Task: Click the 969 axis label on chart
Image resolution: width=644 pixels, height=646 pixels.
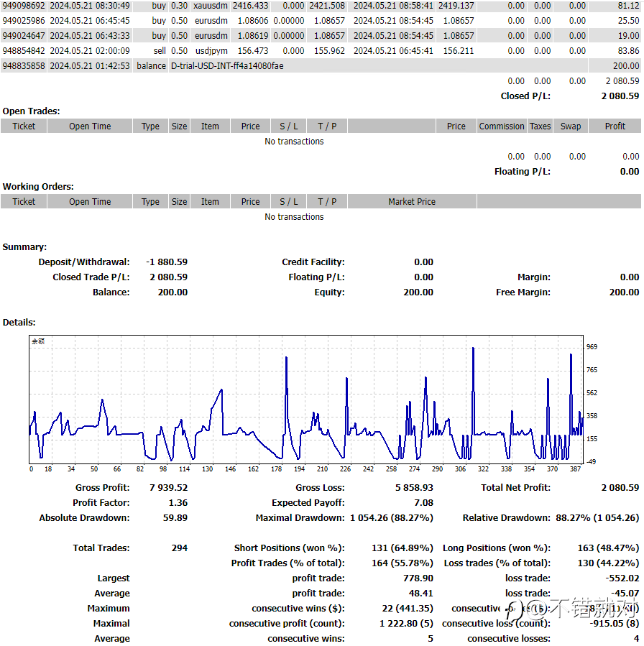Action: point(592,347)
